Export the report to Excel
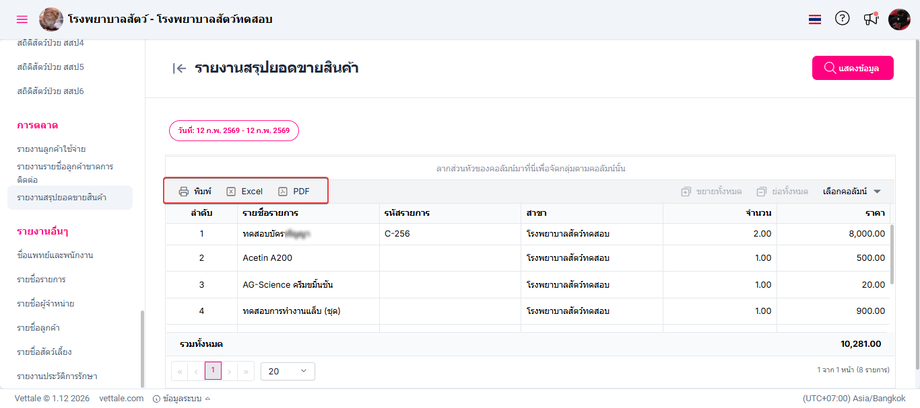The height and width of the screenshot is (408, 920). 244,191
